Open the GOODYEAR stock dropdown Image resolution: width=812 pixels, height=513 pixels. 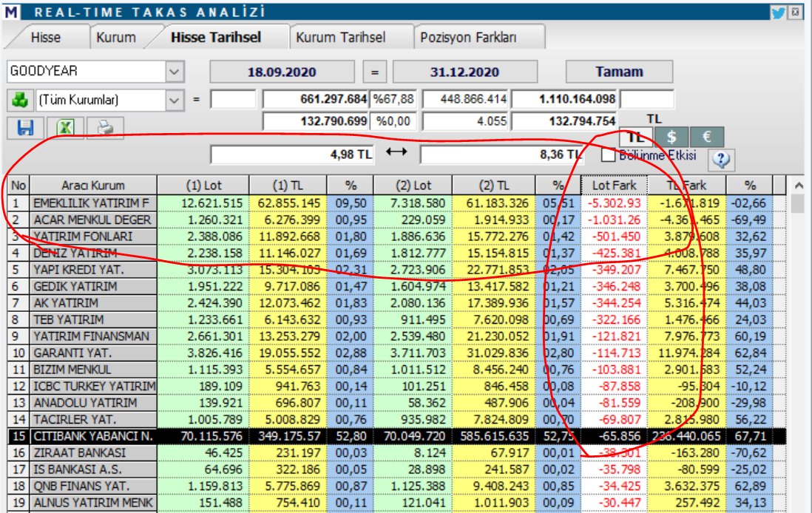pos(174,72)
